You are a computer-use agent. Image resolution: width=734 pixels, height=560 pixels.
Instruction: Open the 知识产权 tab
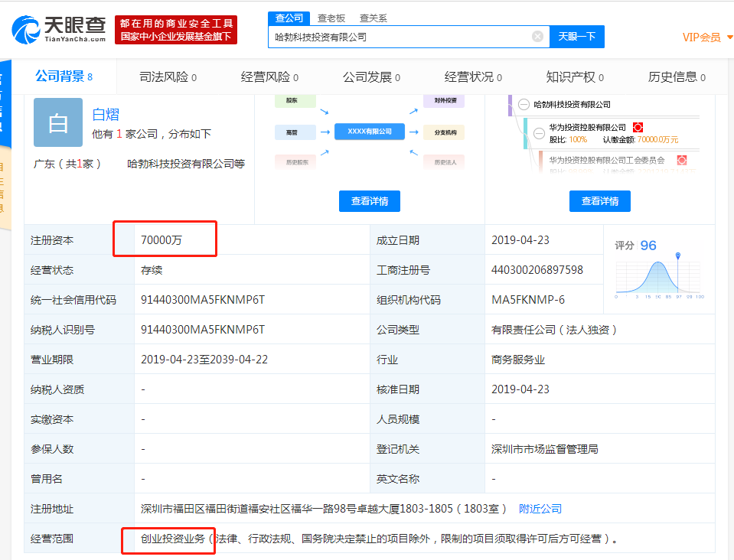[572, 77]
